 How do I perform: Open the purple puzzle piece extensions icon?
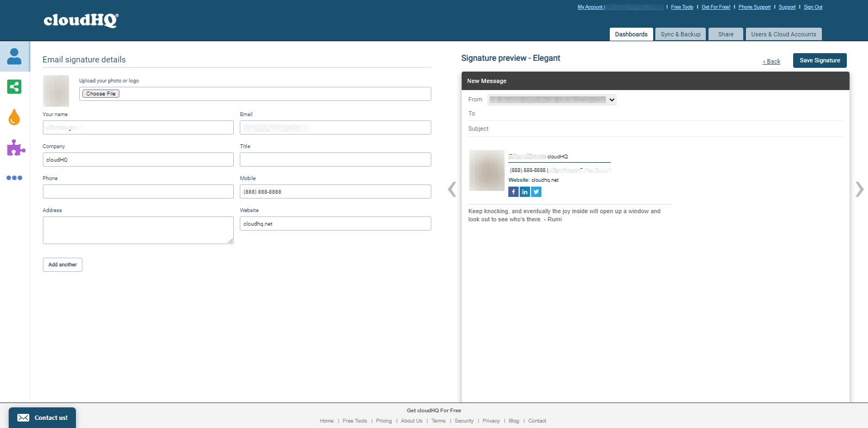[x=16, y=148]
